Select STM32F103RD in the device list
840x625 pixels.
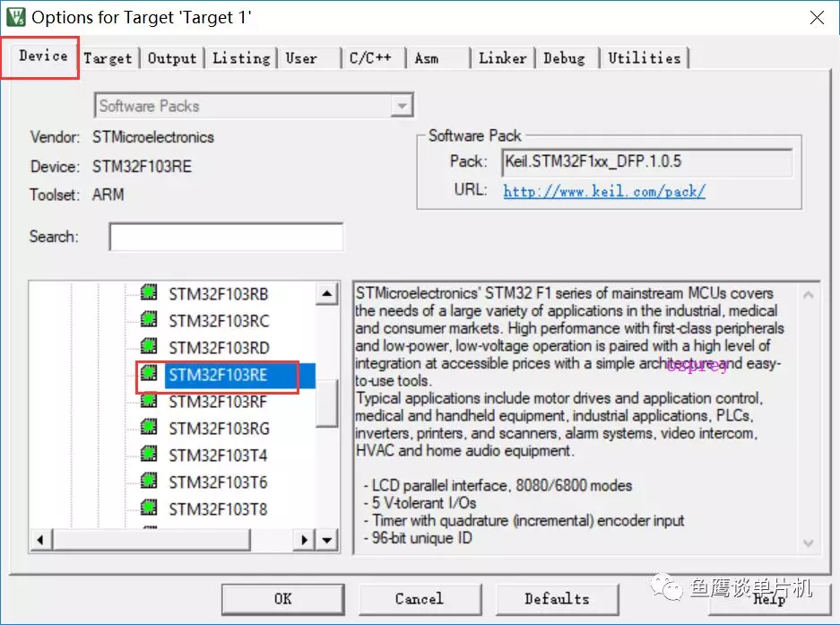coord(219,347)
